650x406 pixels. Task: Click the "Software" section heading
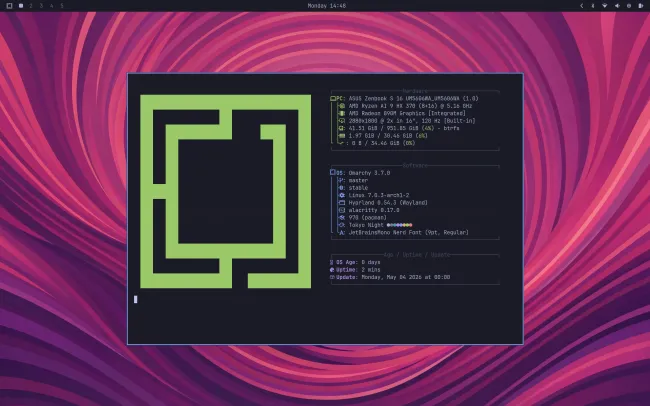(415, 166)
